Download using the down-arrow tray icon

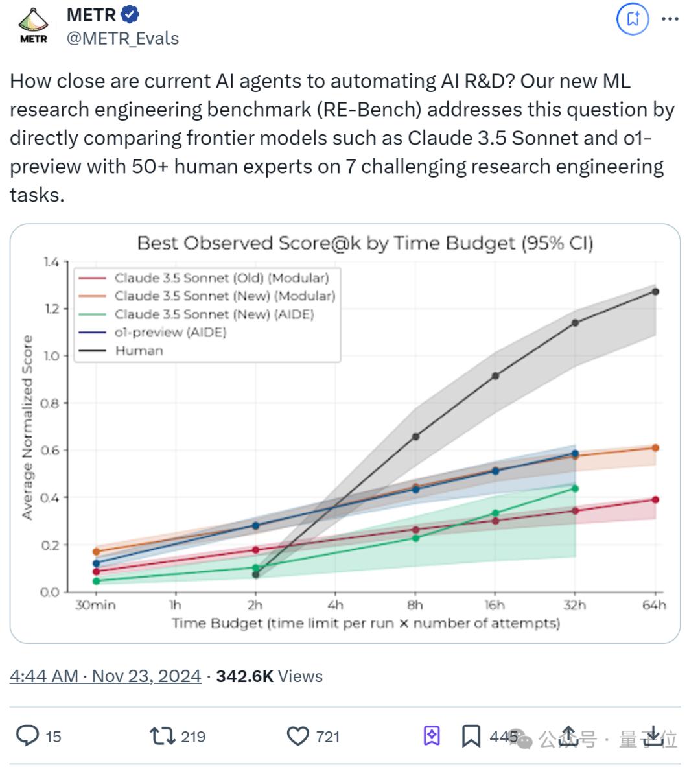coord(653,735)
